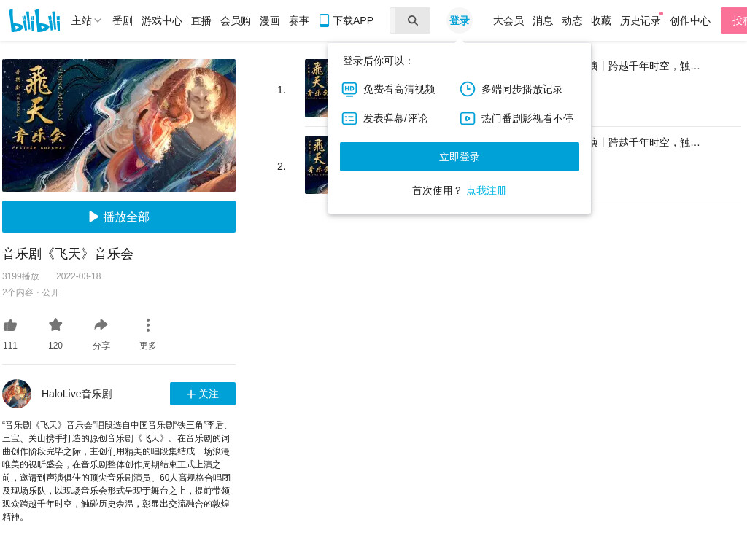
Task: Open 赛事 in top navigation
Action: [x=298, y=20]
